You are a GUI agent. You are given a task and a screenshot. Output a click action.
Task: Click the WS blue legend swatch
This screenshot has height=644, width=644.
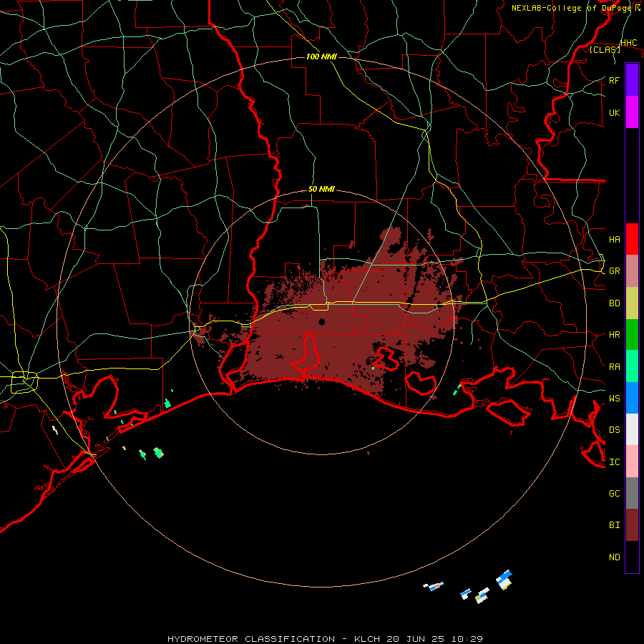632,398
